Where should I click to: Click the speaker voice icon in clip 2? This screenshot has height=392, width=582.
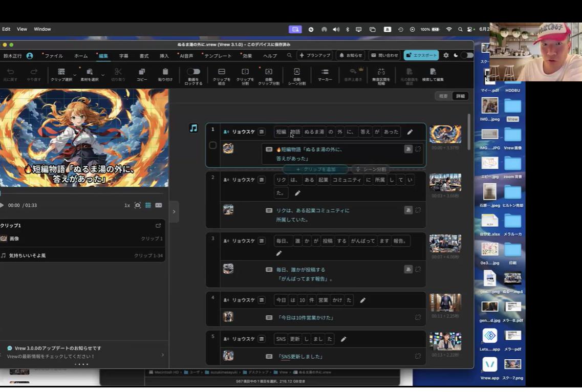pos(226,180)
